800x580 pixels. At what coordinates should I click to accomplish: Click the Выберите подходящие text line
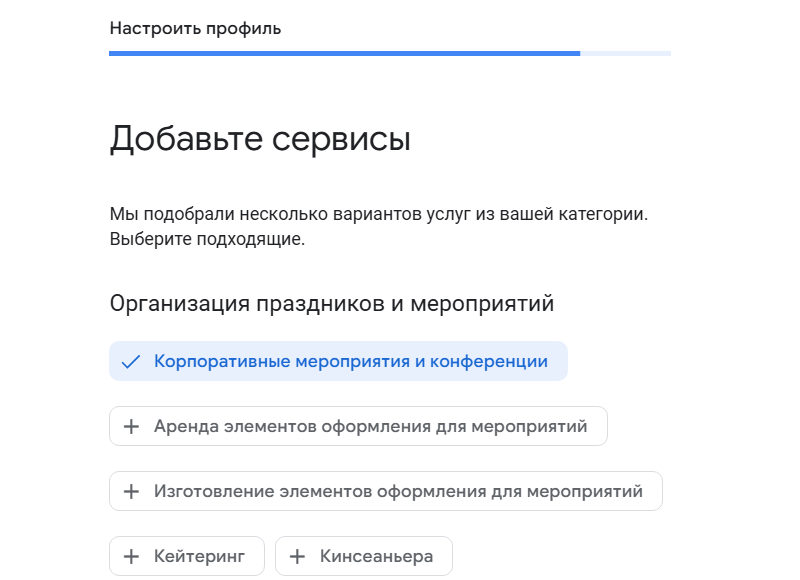click(x=207, y=239)
